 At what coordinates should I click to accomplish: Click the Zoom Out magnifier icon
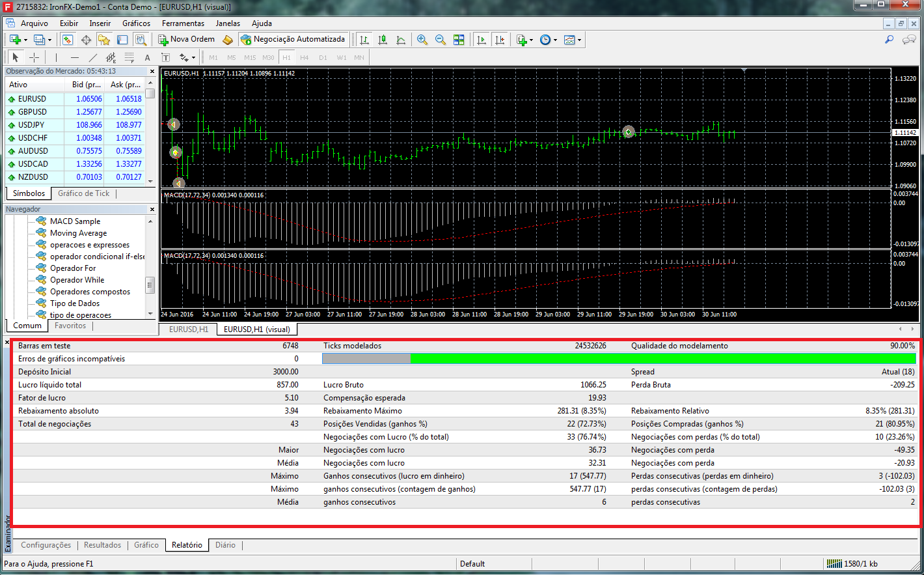(441, 40)
